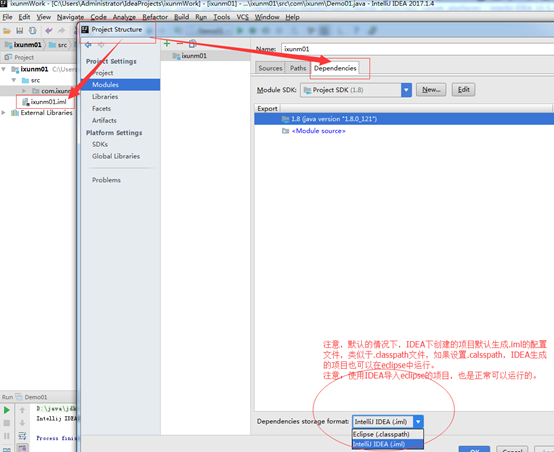Toggle the scroll-to-end icon in Run panel
The image size is (554, 452).
[22, 448]
